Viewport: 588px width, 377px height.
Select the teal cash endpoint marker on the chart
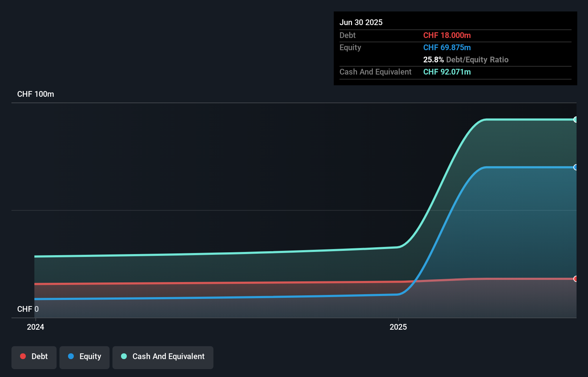point(575,119)
